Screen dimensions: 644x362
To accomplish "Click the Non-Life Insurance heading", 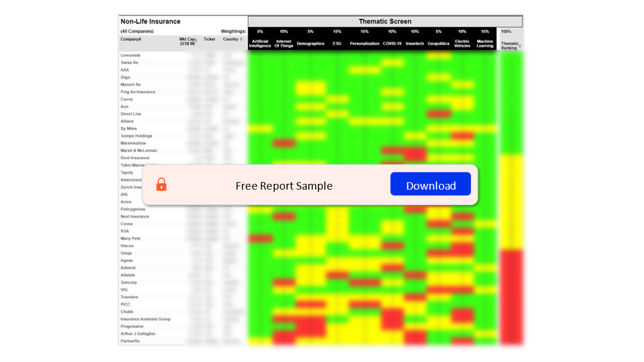I will point(150,21).
